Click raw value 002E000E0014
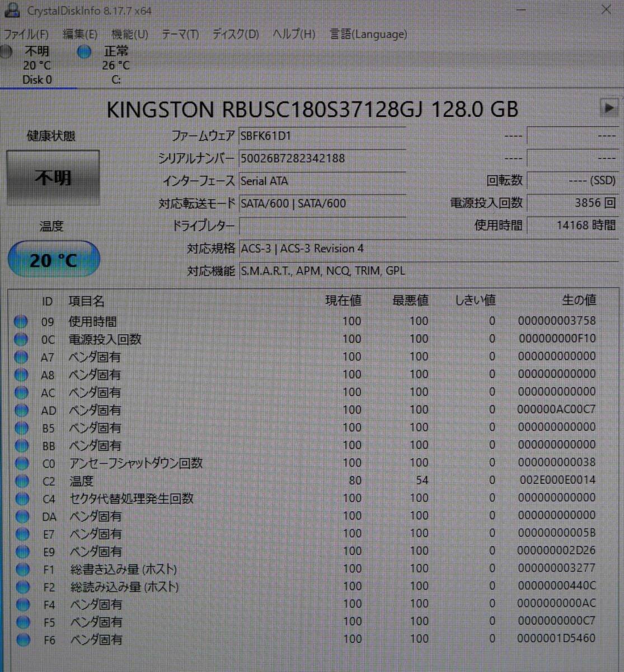The height and width of the screenshot is (672, 624). pyautogui.click(x=557, y=480)
